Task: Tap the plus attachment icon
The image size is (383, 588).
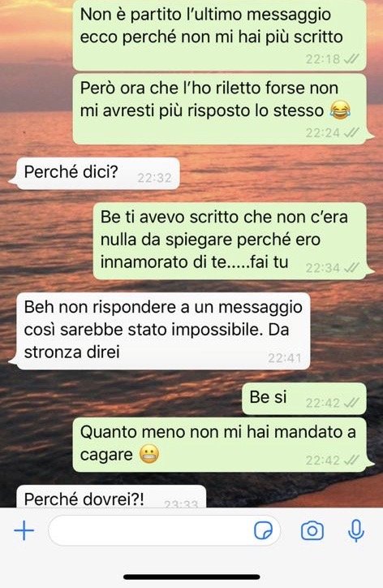Action: pos(24,530)
